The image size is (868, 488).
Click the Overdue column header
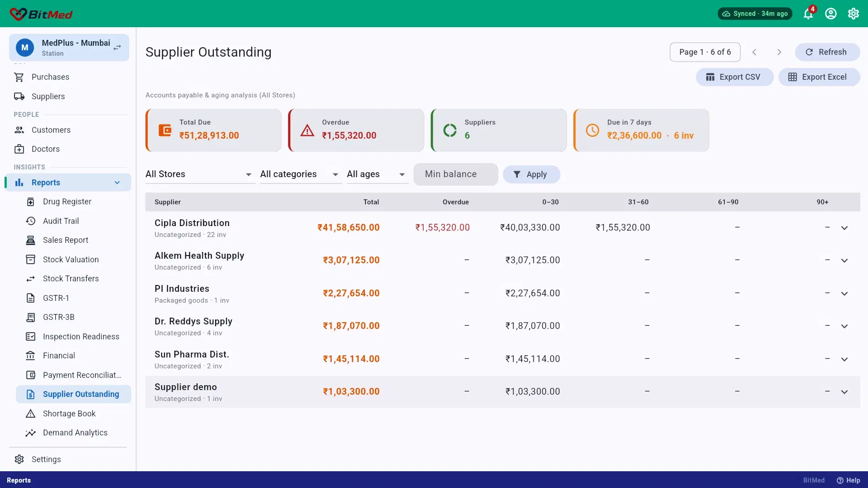pos(456,202)
